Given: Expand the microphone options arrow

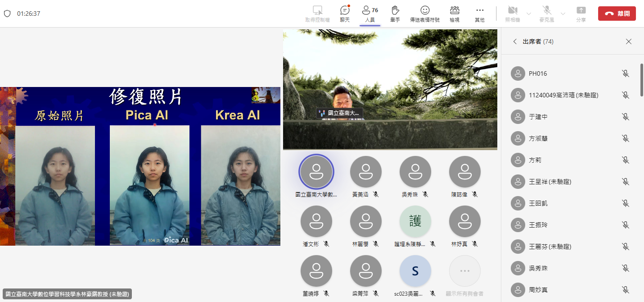Looking at the screenshot, I should click(563, 14).
